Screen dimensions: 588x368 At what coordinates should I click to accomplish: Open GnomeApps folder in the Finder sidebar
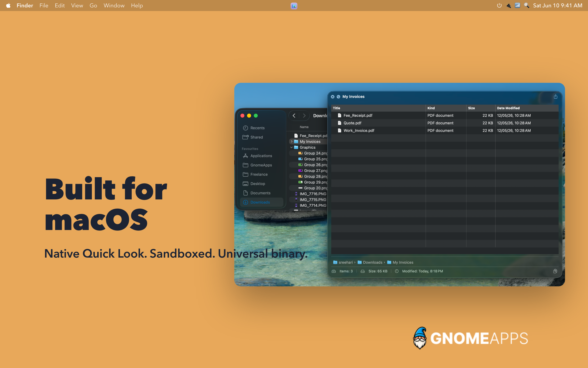261,165
